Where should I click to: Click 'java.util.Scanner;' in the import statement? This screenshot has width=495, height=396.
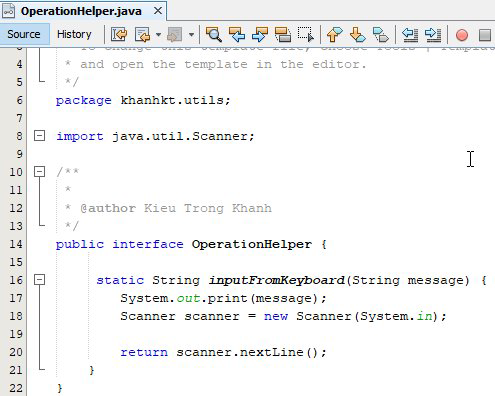183,136
